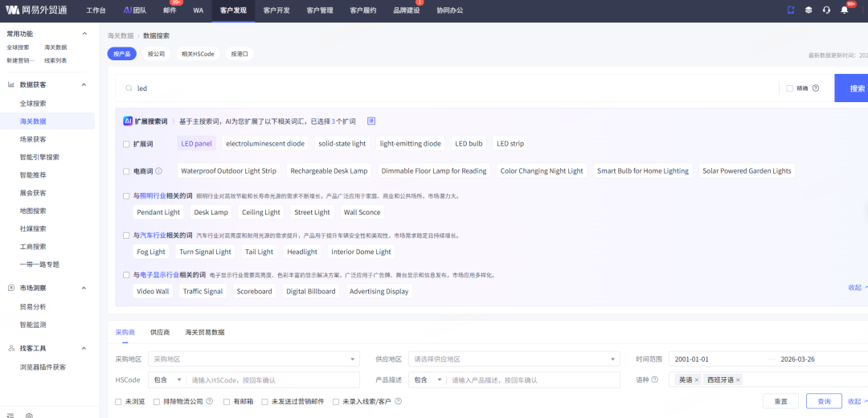Image resolution: width=868 pixels, height=418 pixels.
Task: Click the blue AI assistant icon in top bar
Action: click(x=791, y=10)
